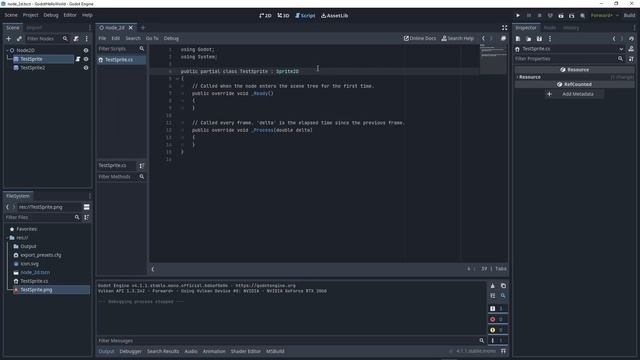
Task: Sort files in FileSystem dock
Action: pos(87,218)
